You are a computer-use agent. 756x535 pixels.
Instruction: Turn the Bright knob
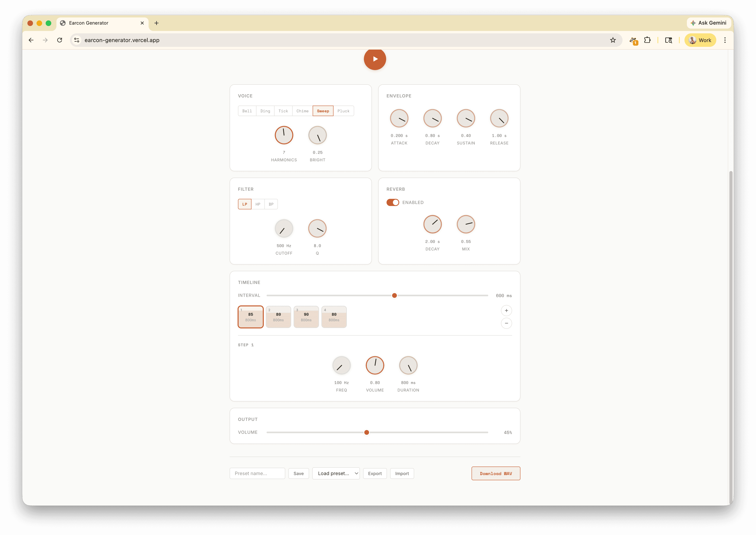(x=317, y=135)
